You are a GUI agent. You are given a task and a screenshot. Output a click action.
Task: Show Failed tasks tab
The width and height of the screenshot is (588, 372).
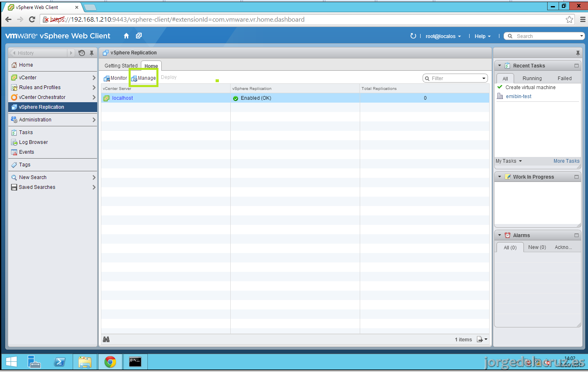tap(565, 78)
